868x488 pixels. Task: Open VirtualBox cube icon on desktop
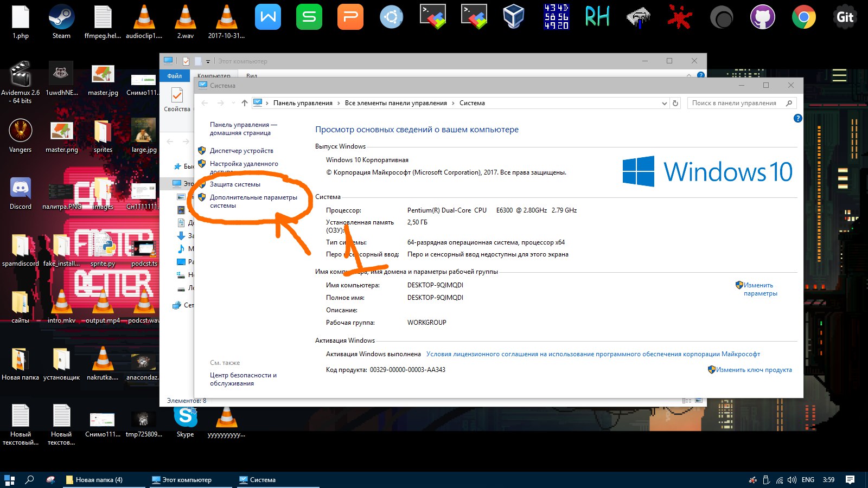(x=513, y=17)
